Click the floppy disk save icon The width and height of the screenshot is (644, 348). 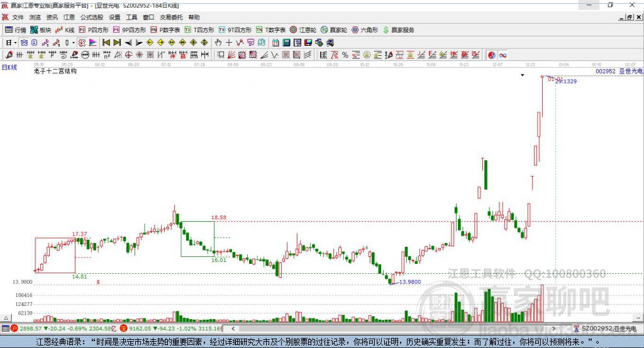[308, 43]
